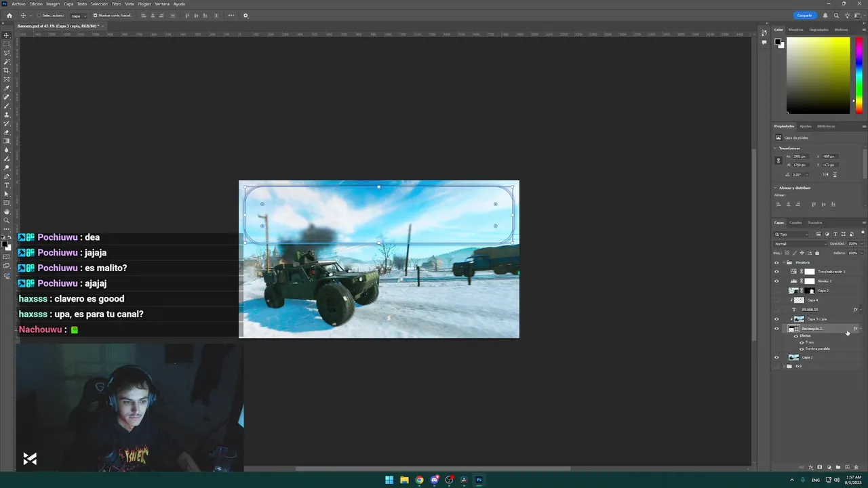Select the Move tool in left toolbar
The width and height of the screenshot is (868, 488).
[7, 35]
